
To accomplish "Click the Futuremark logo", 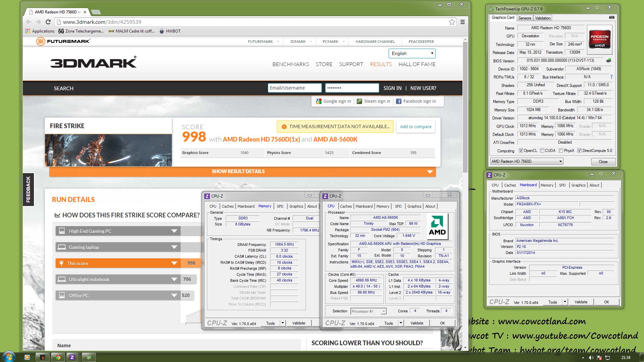I will [x=63, y=41].
